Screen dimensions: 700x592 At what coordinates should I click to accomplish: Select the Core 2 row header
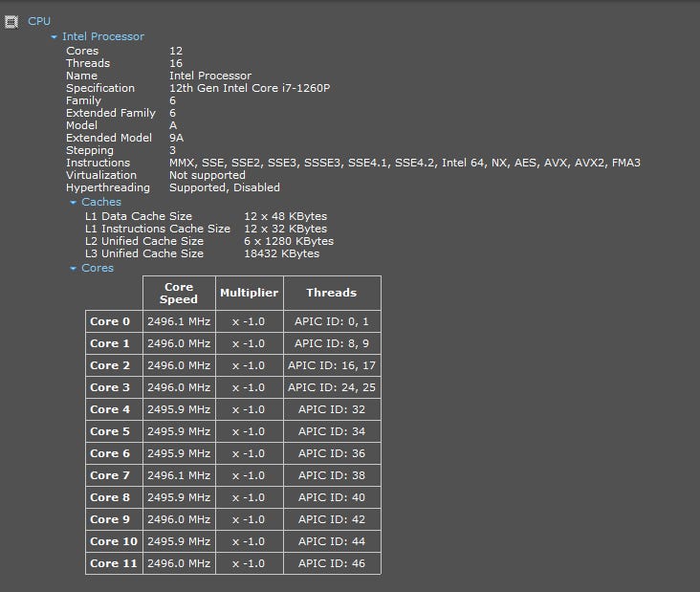114,365
